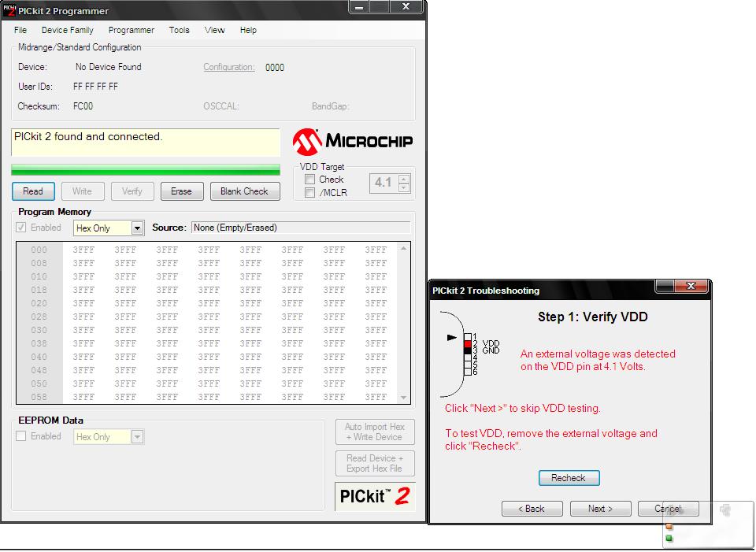Click the Erase button
This screenshot has width=756, height=552.
tap(182, 191)
